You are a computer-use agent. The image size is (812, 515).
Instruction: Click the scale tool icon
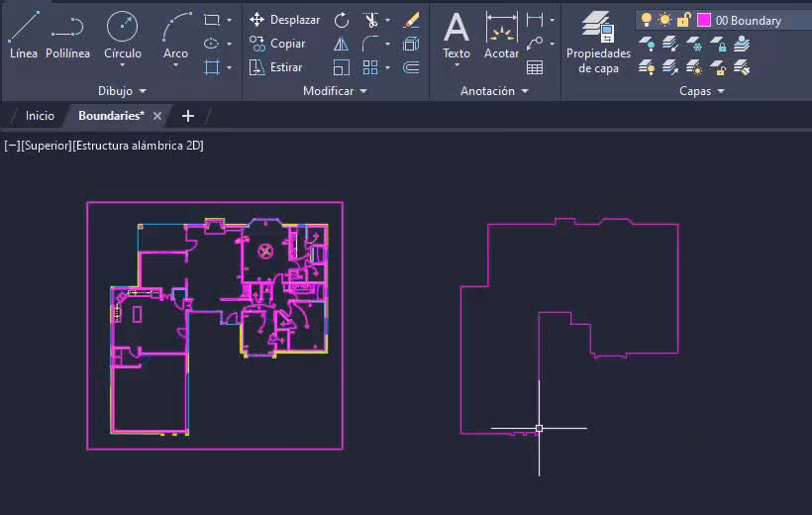342,67
